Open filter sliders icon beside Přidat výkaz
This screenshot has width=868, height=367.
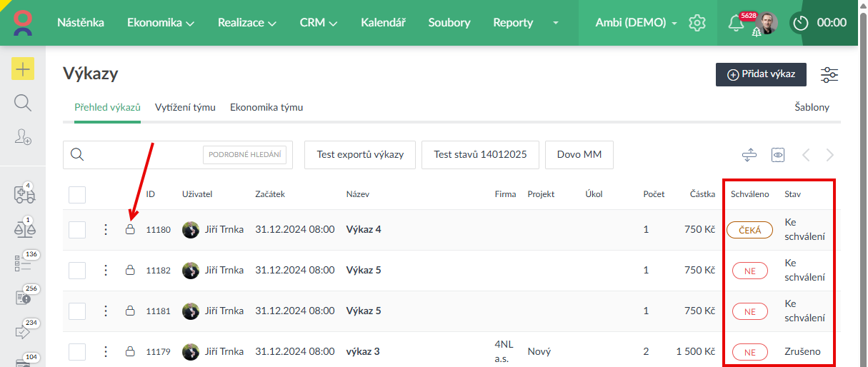tap(829, 75)
